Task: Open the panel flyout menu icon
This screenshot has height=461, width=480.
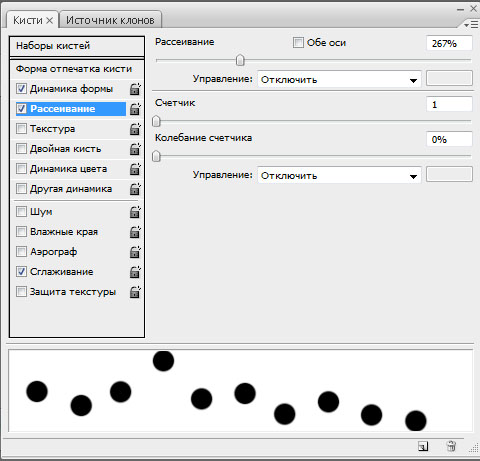Action: coord(471,25)
